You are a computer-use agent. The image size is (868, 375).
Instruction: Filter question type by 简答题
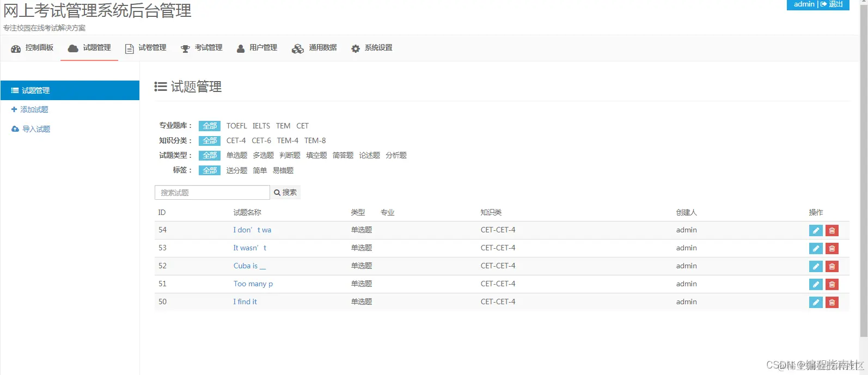coord(343,155)
